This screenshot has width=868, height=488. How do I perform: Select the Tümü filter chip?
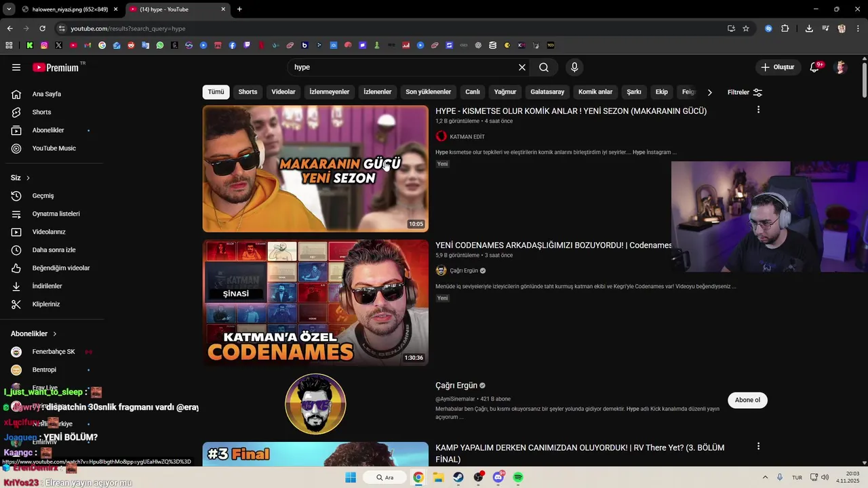click(x=216, y=92)
